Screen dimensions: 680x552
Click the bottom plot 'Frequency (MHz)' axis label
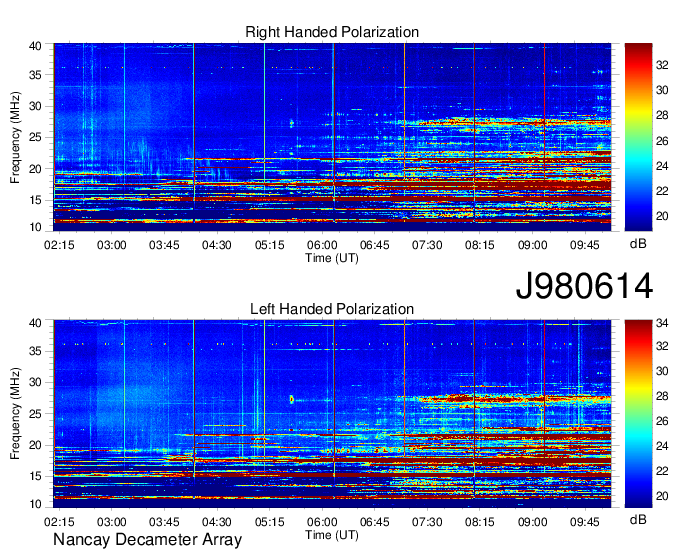click(15, 414)
